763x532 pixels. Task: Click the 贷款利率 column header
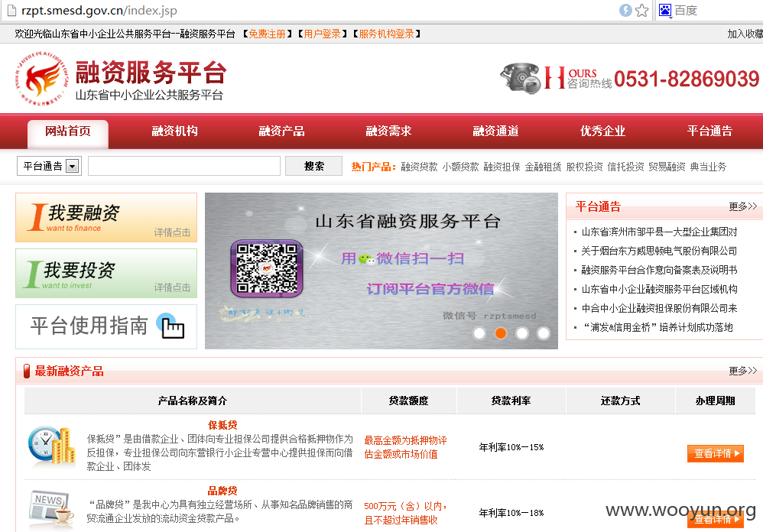(x=511, y=401)
